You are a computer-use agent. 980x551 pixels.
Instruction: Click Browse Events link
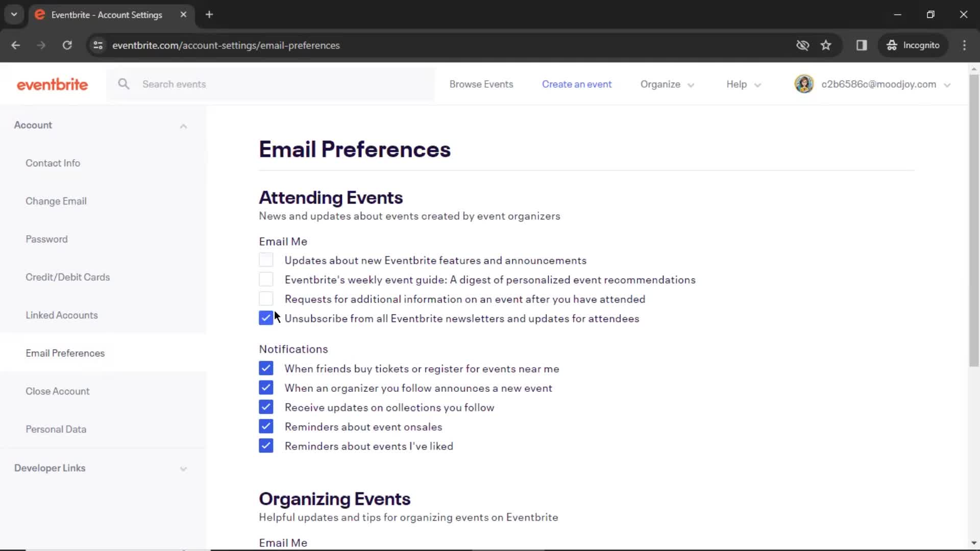point(481,84)
